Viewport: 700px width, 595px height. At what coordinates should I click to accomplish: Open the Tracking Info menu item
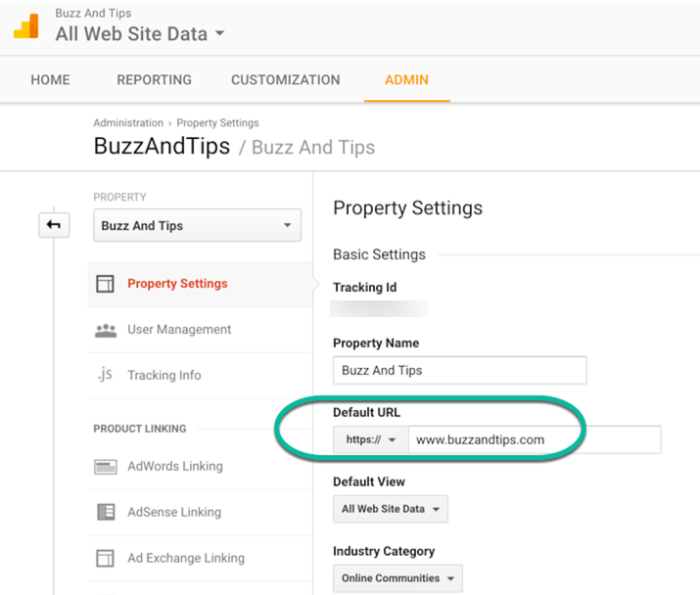[x=163, y=375]
